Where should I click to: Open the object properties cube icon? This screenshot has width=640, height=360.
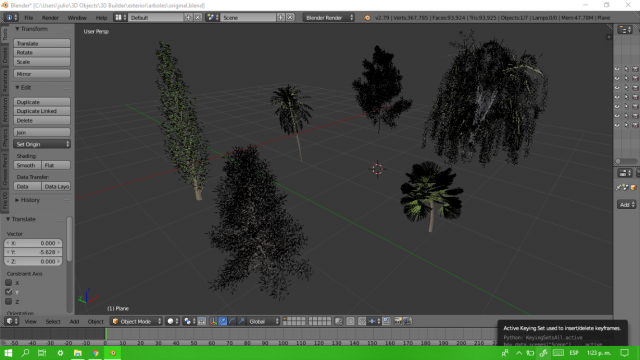pos(633,187)
